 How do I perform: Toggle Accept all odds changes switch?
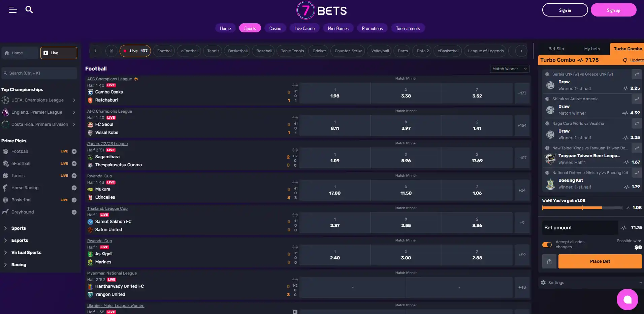tap(547, 245)
